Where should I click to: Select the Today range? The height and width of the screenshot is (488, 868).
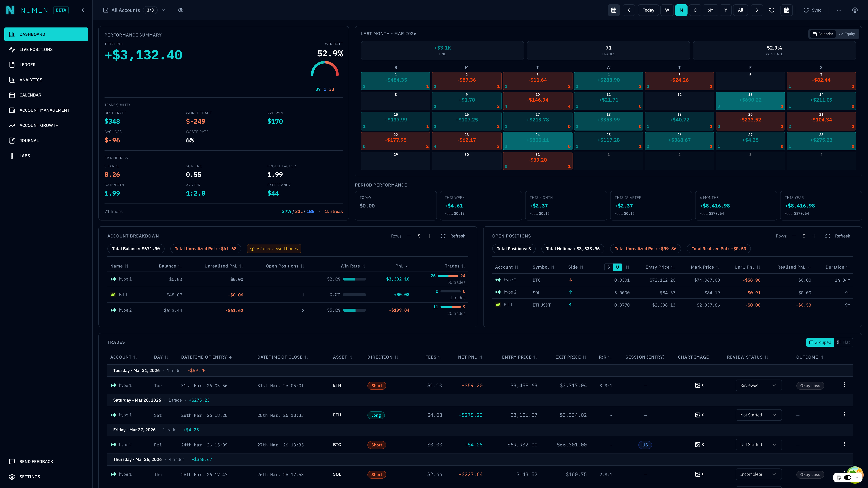pyautogui.click(x=648, y=10)
